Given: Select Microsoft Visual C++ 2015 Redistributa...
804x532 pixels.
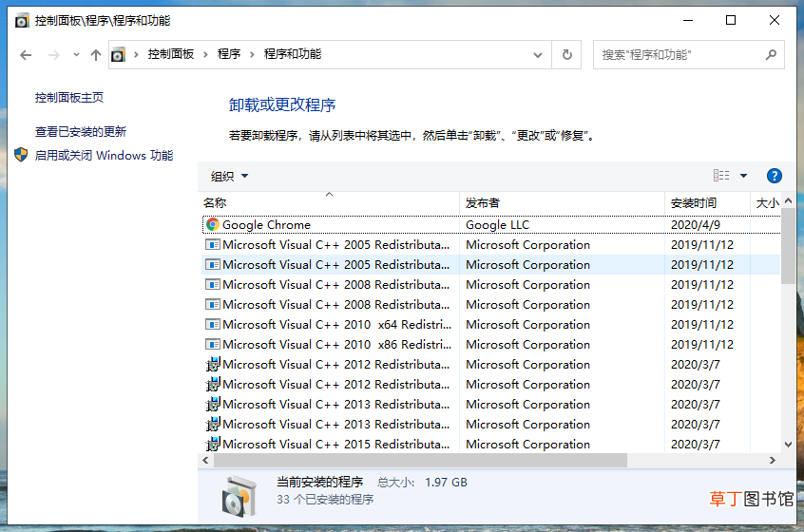Looking at the screenshot, I should coord(491,445).
